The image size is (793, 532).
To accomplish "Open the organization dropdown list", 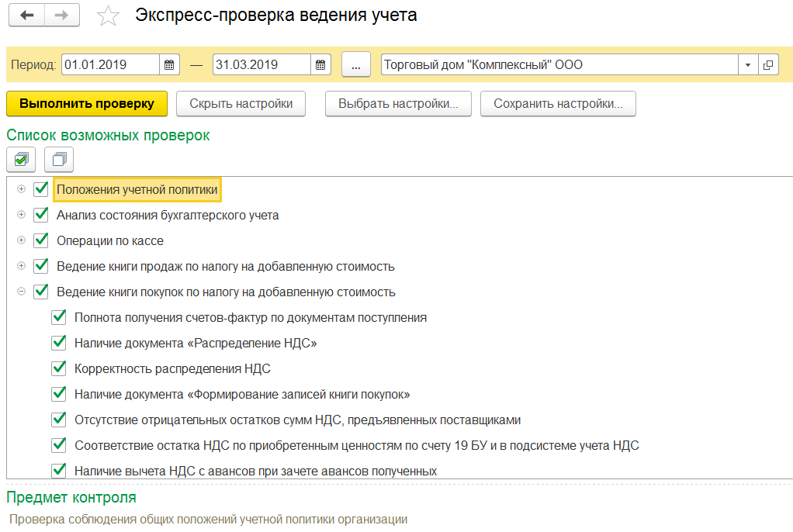I will click(x=747, y=65).
